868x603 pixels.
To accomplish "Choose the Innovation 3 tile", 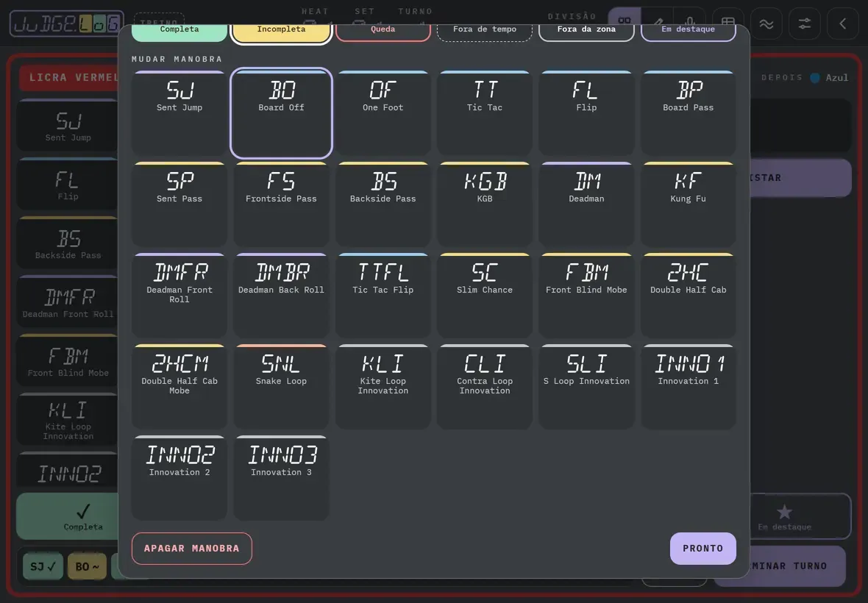I will (281, 478).
